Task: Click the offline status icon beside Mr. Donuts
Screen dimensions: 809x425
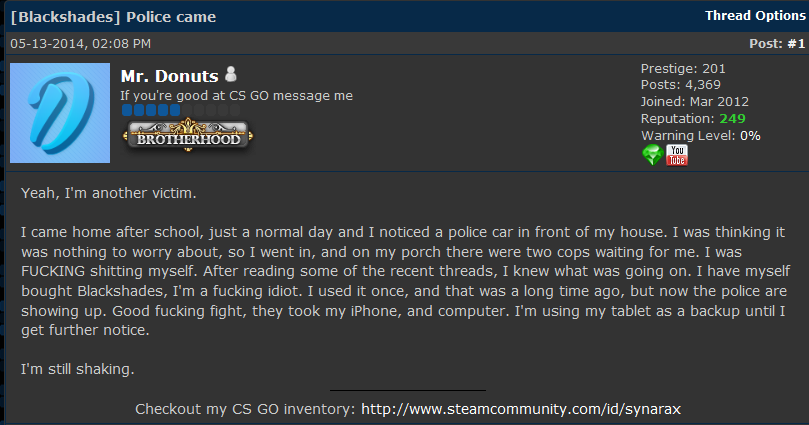Action: (x=231, y=75)
